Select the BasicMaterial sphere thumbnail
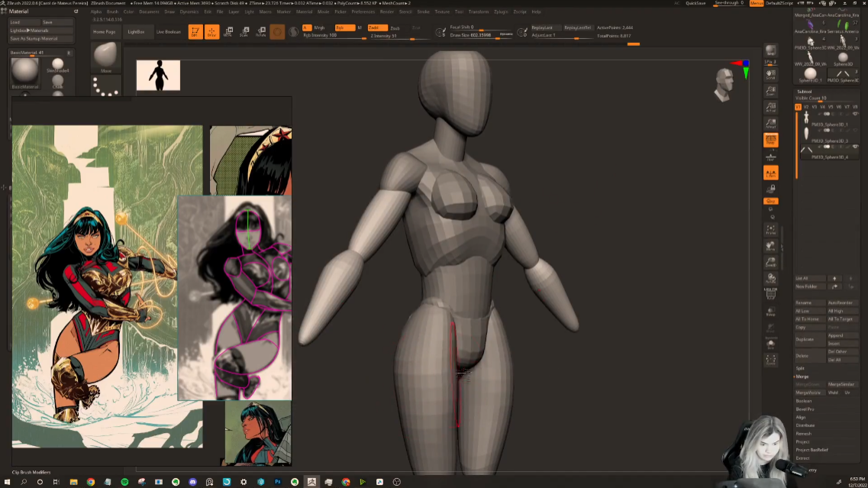 pyautogui.click(x=25, y=72)
